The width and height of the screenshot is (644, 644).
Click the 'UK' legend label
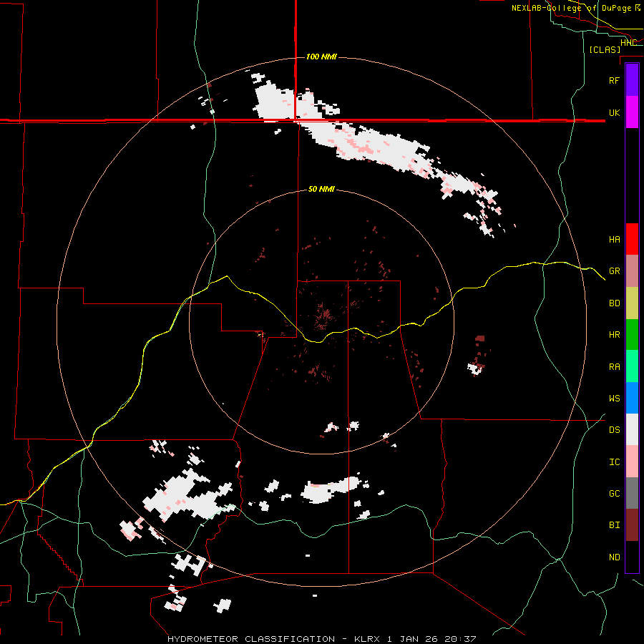614,112
